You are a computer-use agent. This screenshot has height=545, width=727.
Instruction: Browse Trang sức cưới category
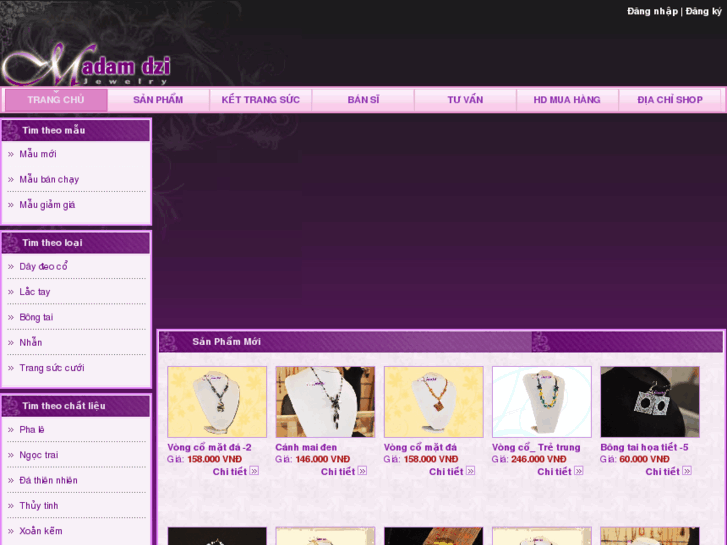pyautogui.click(x=51, y=368)
